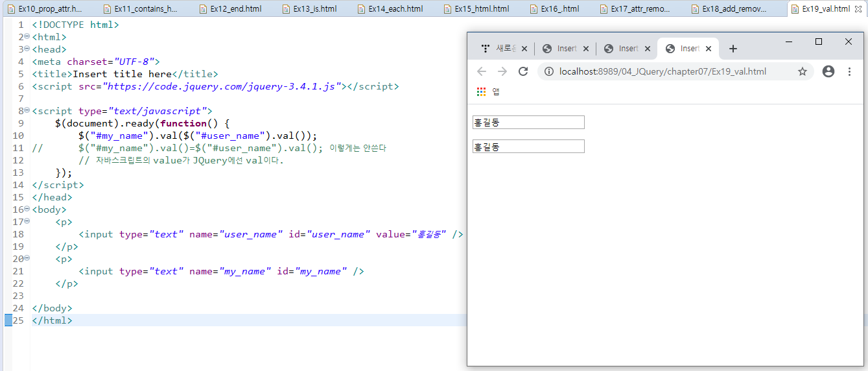Collapse the <body> fold marker on line 16
Viewport: 868px width, 371px height.
[x=27, y=209]
